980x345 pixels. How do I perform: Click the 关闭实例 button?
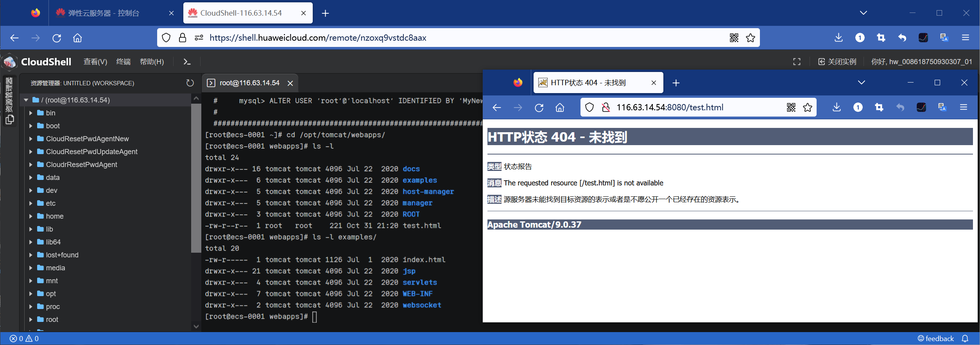click(837, 62)
